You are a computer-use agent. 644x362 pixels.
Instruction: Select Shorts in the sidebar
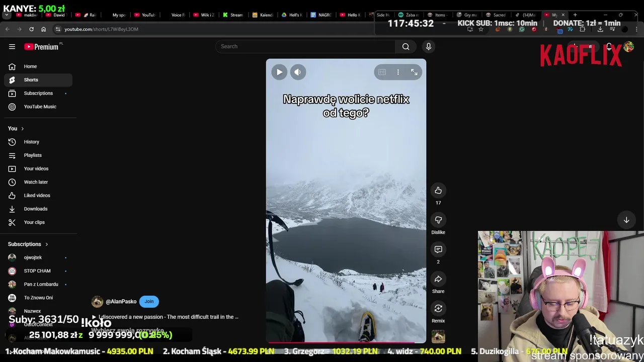(x=38, y=80)
